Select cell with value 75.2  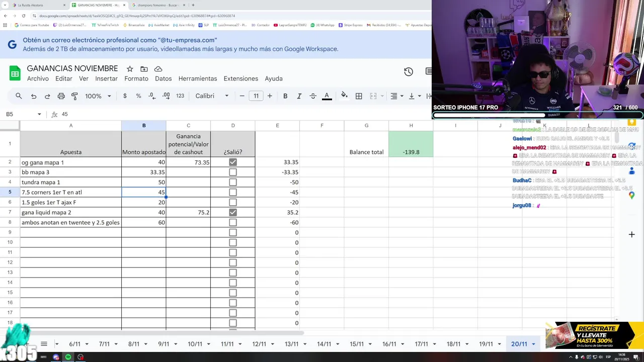click(x=188, y=212)
